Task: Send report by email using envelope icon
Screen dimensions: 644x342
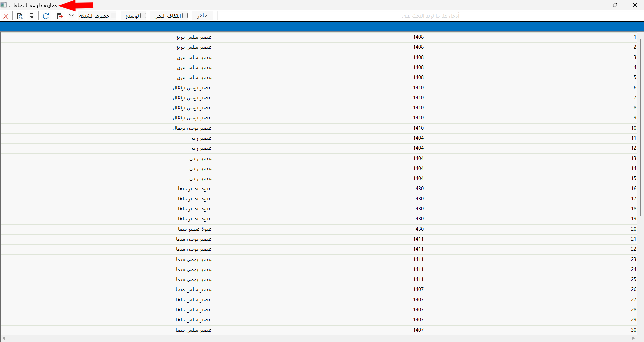Action: coord(72,15)
